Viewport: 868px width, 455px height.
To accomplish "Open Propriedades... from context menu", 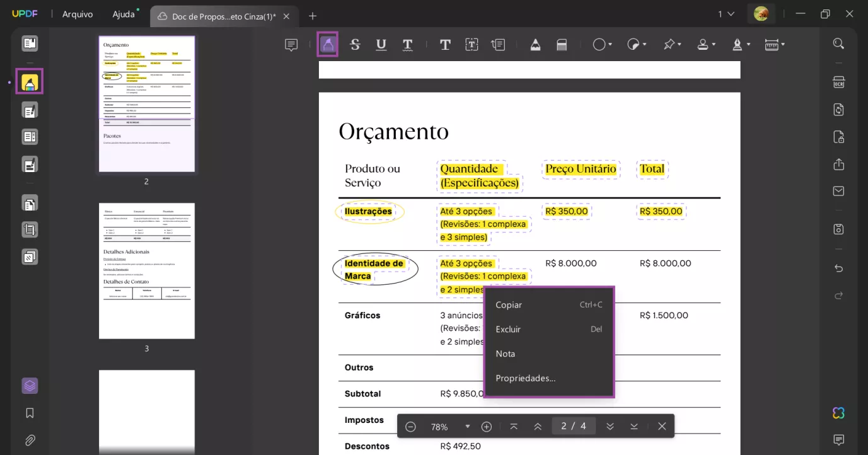I will pos(549,378).
